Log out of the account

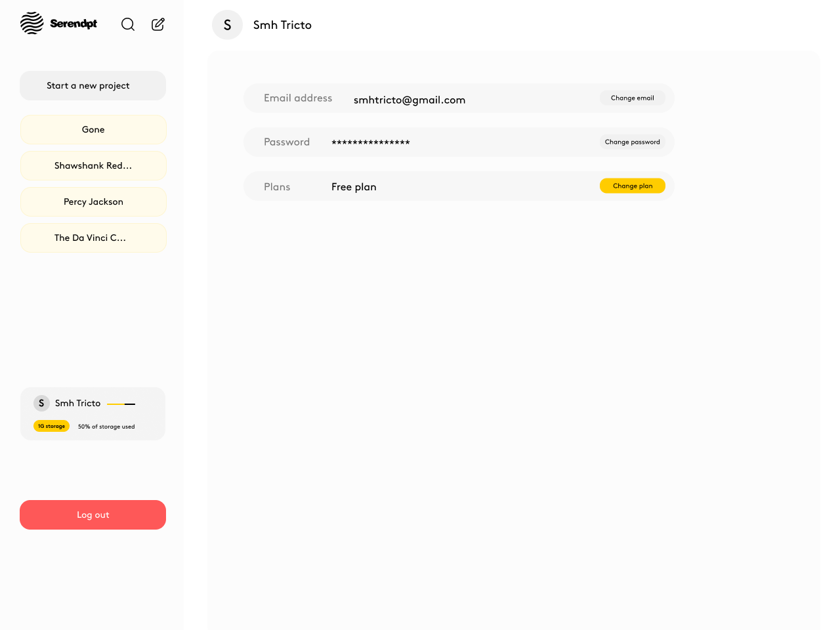[x=93, y=514]
